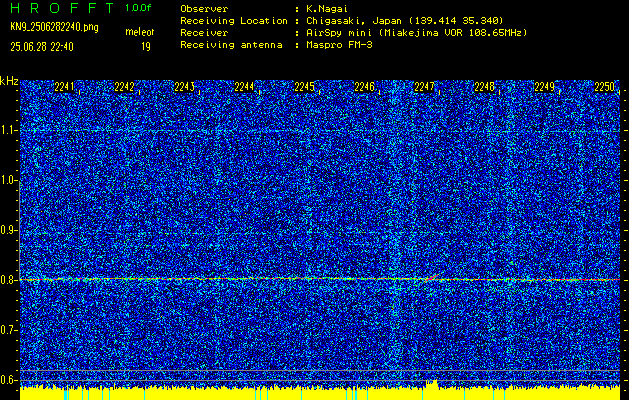Click the 2242 time marker
Screen dimensions: 629x400
(x=124, y=87)
